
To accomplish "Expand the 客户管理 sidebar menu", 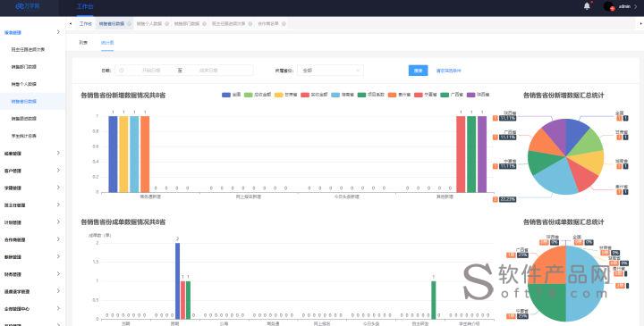I will 32,171.
